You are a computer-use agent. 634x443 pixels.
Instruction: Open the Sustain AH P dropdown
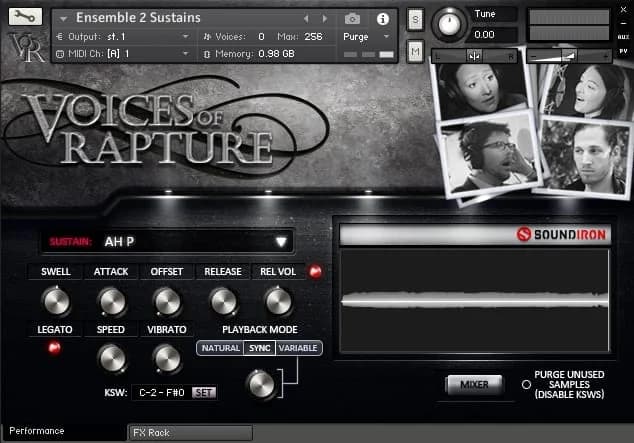click(x=167, y=242)
